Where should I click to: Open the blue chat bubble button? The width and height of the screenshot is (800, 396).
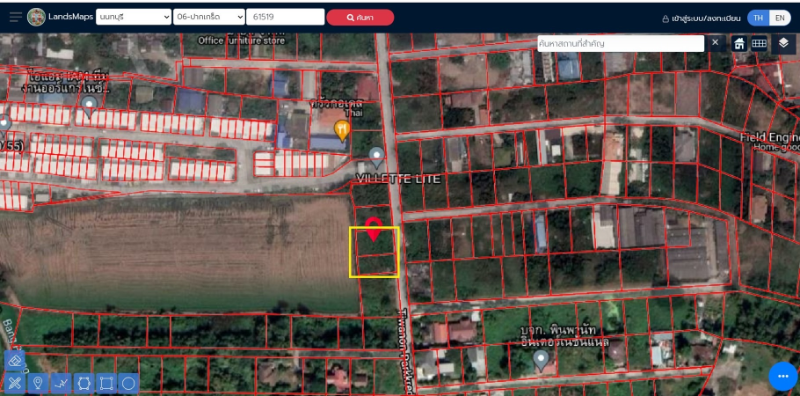coord(783,376)
